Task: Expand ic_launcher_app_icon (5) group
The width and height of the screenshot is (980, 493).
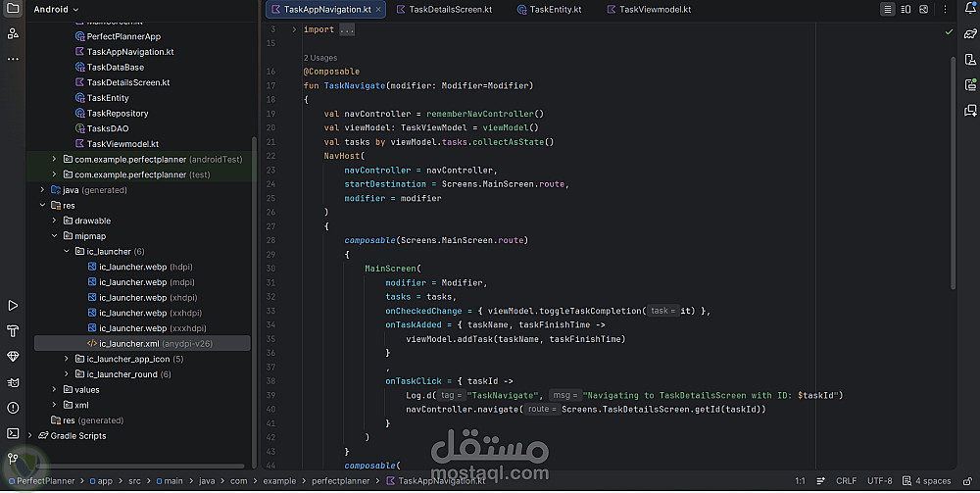Action: [x=67, y=359]
